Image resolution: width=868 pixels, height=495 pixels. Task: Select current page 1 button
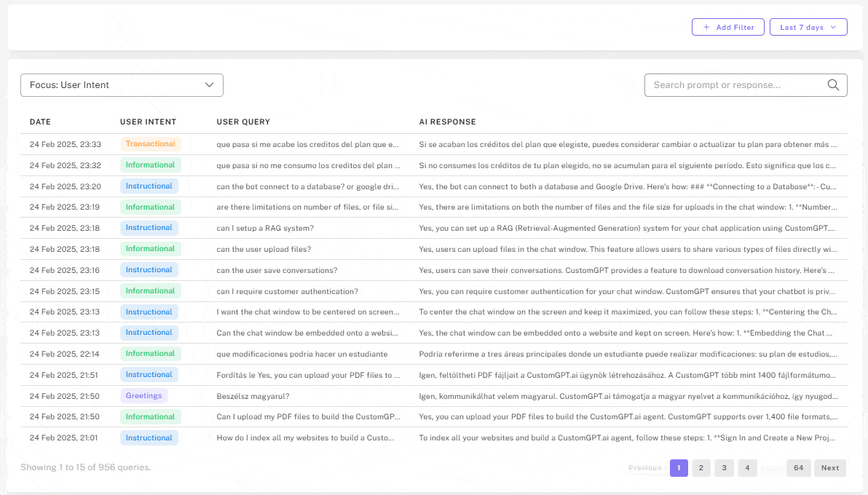click(x=679, y=468)
